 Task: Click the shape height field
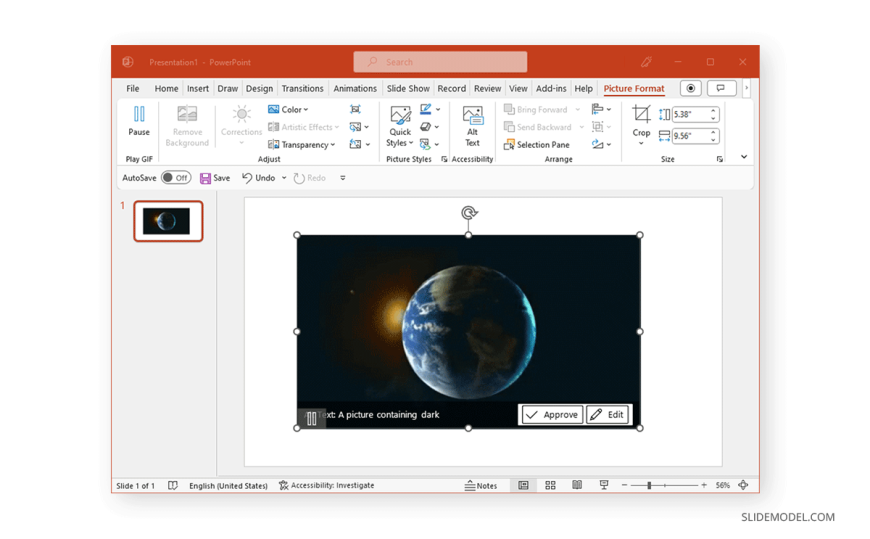(x=690, y=114)
